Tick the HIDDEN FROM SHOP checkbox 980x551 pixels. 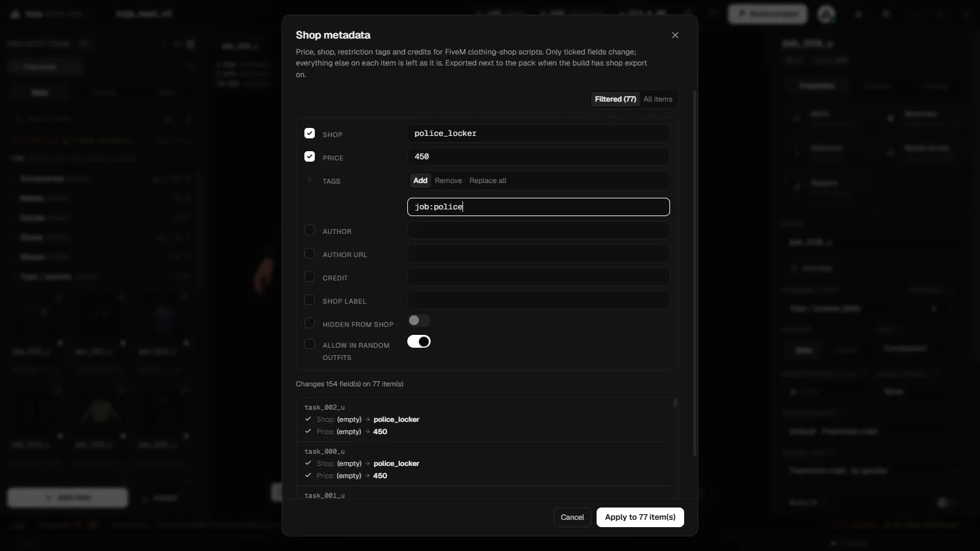(309, 323)
